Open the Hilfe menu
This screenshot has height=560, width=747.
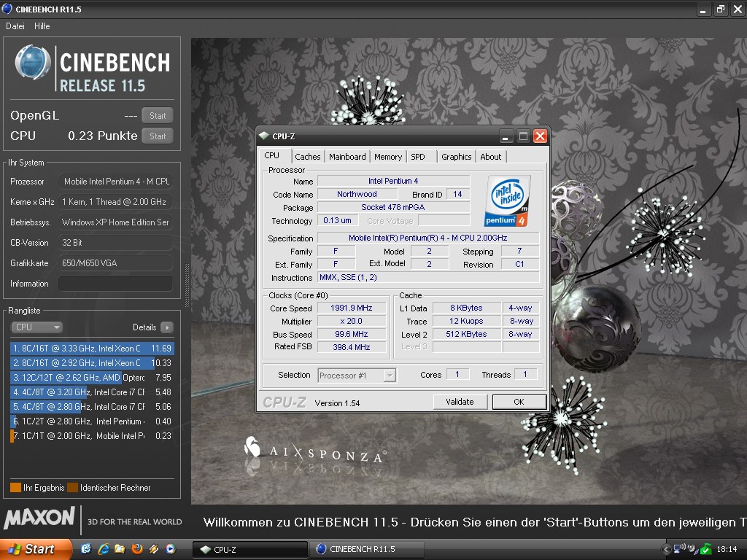(x=42, y=26)
